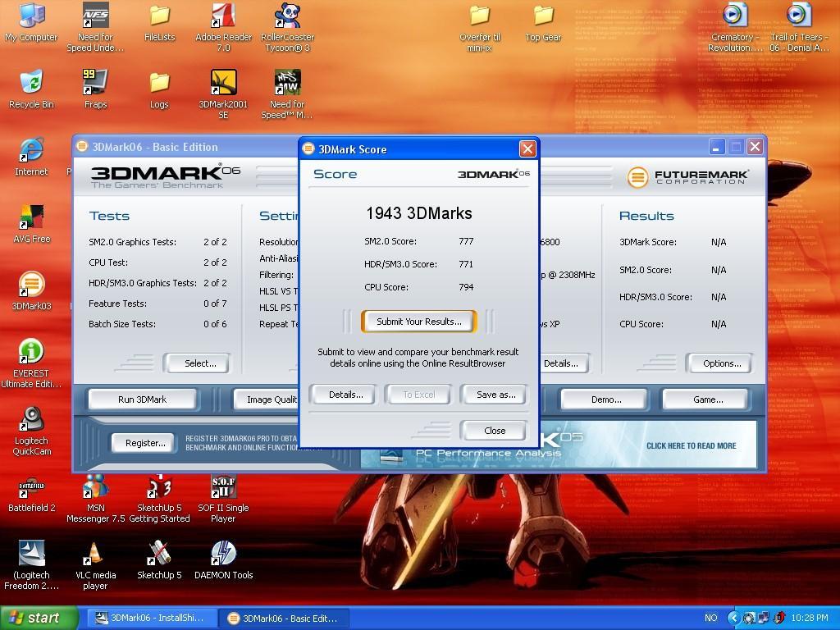The height and width of the screenshot is (630, 840).
Task: Launch 3DMark03 from the desktop
Action: pyautogui.click(x=32, y=291)
